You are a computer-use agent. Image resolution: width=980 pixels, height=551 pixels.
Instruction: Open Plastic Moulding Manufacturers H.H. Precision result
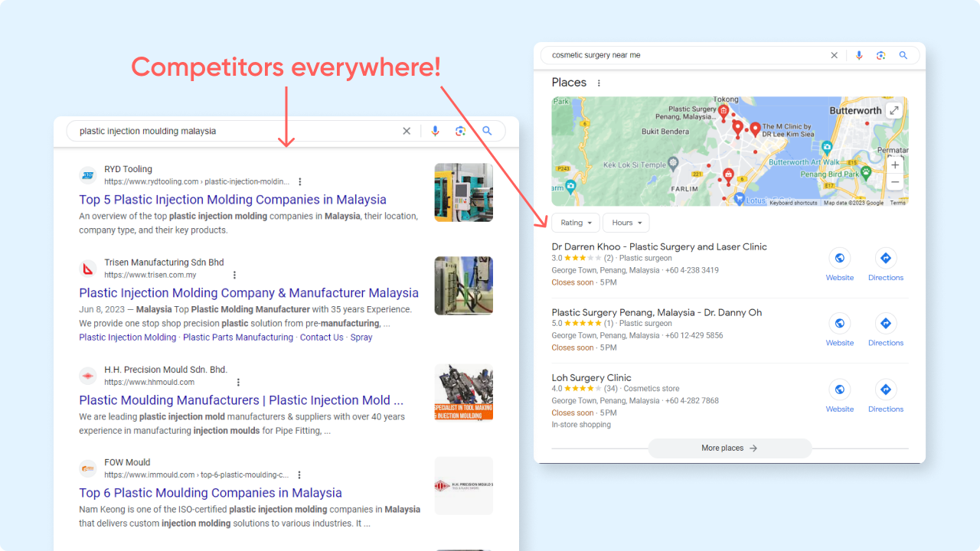pyautogui.click(x=241, y=400)
